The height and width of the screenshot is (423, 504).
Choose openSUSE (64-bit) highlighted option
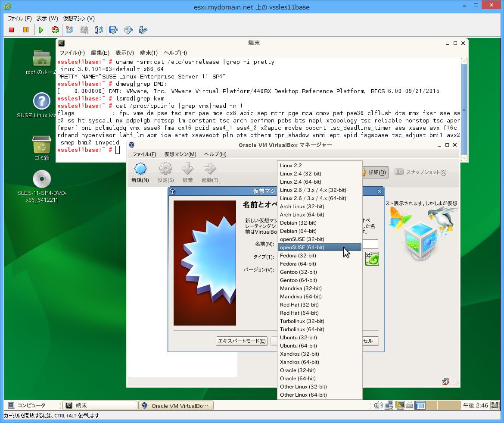coord(320,248)
